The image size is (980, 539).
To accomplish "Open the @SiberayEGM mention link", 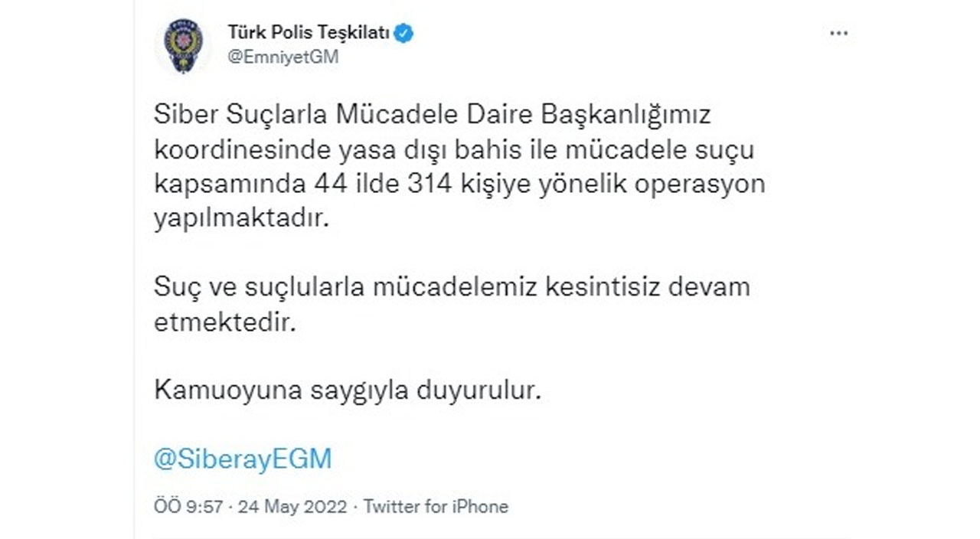I will click(x=243, y=459).
